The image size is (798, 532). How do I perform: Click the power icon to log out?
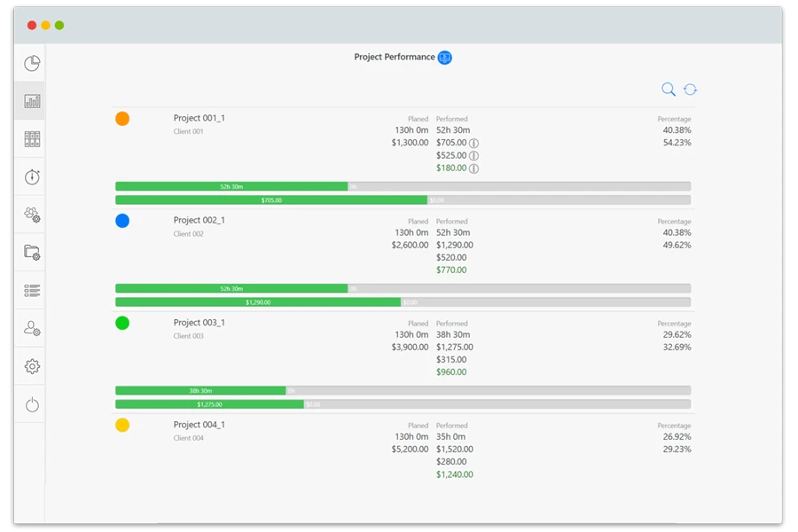pos(32,405)
